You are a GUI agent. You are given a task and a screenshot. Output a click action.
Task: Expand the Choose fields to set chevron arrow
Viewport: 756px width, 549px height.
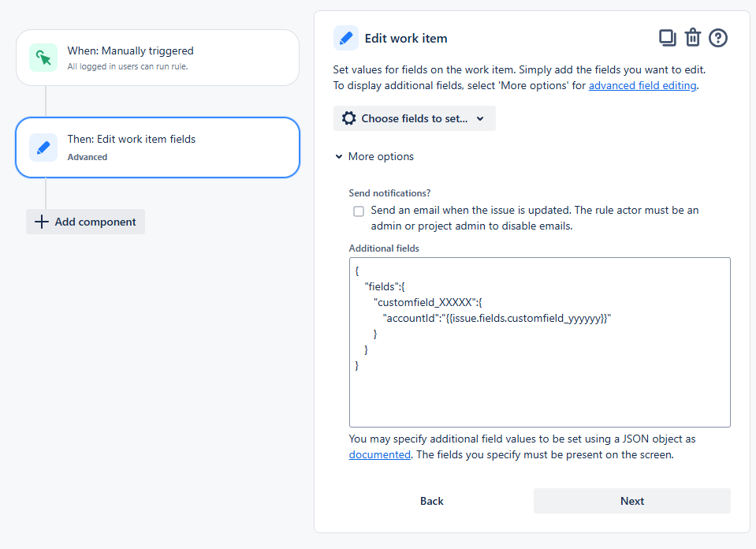click(480, 118)
